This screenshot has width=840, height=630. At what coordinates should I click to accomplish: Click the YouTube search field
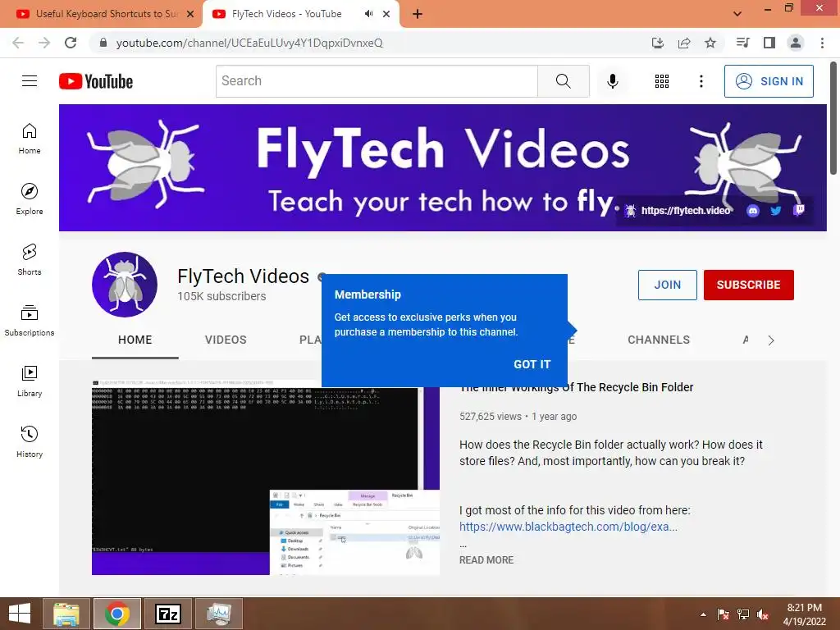[x=377, y=81]
